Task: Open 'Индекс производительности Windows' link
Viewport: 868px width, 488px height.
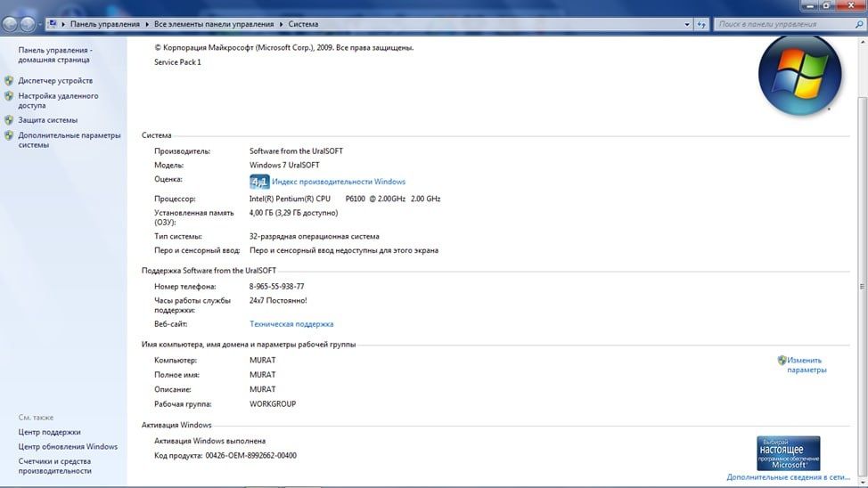Action: 339,182
